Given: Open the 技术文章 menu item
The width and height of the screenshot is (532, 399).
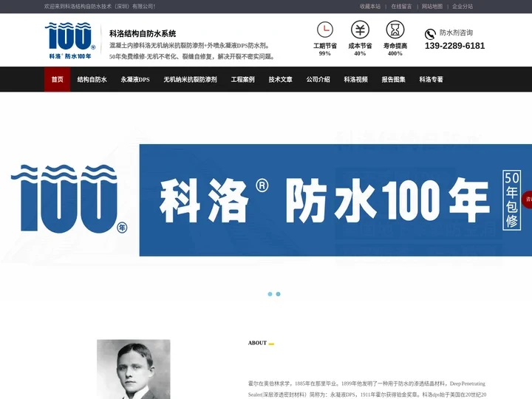Looking at the screenshot, I should click(x=280, y=79).
